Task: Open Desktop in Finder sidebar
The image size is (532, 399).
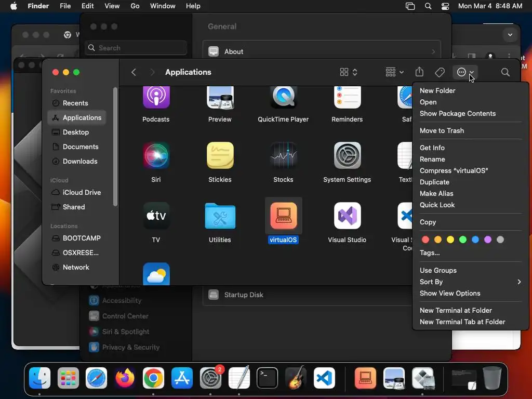Action: [77, 132]
